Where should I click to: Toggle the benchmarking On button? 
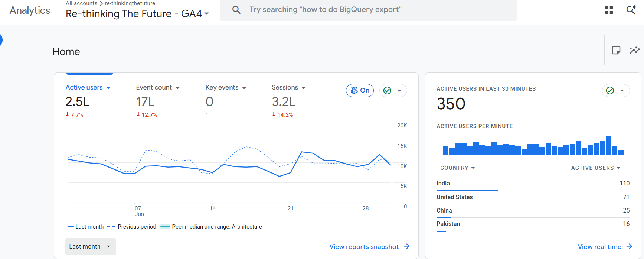pos(360,90)
